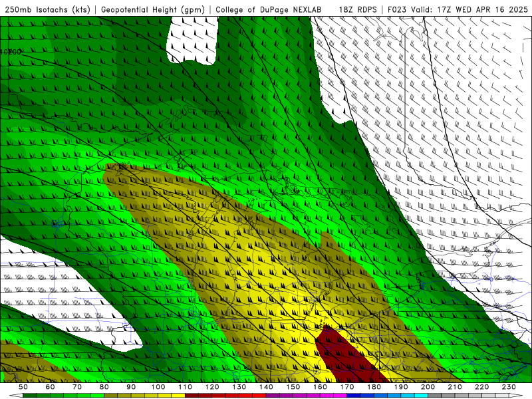Click the dark gray swatch starting at 200
The width and height of the screenshot is (532, 399).
pos(435,396)
